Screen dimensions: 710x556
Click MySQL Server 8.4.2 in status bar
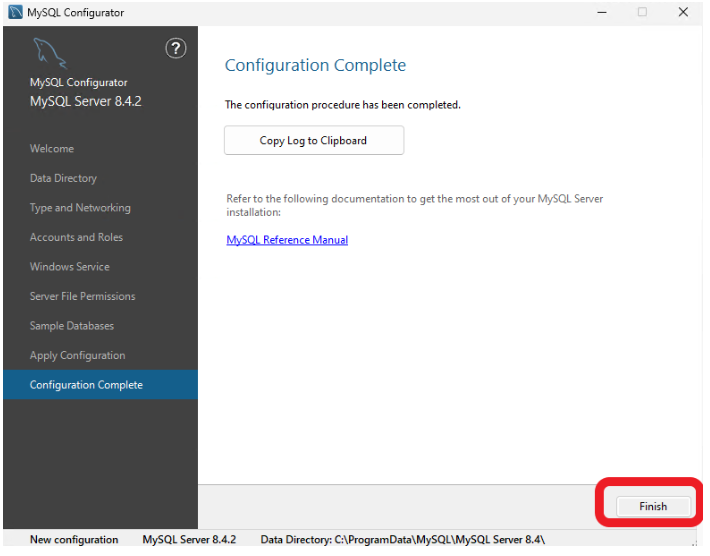pos(189,540)
